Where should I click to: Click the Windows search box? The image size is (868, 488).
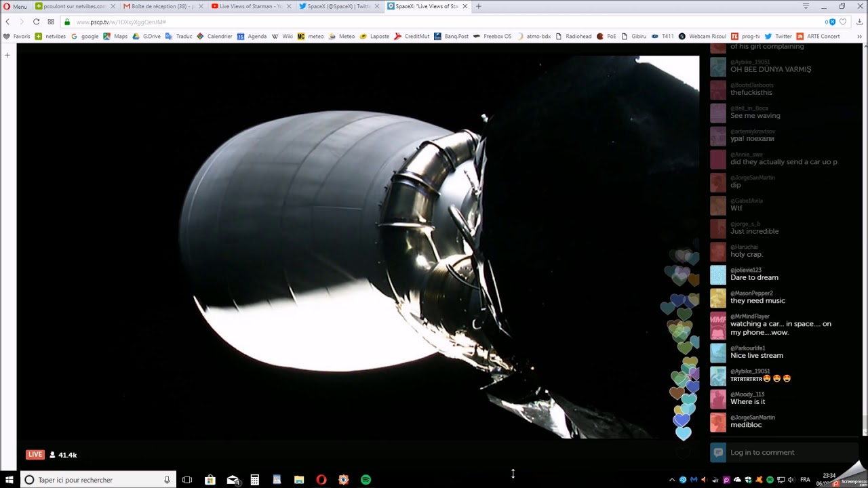coord(98,480)
